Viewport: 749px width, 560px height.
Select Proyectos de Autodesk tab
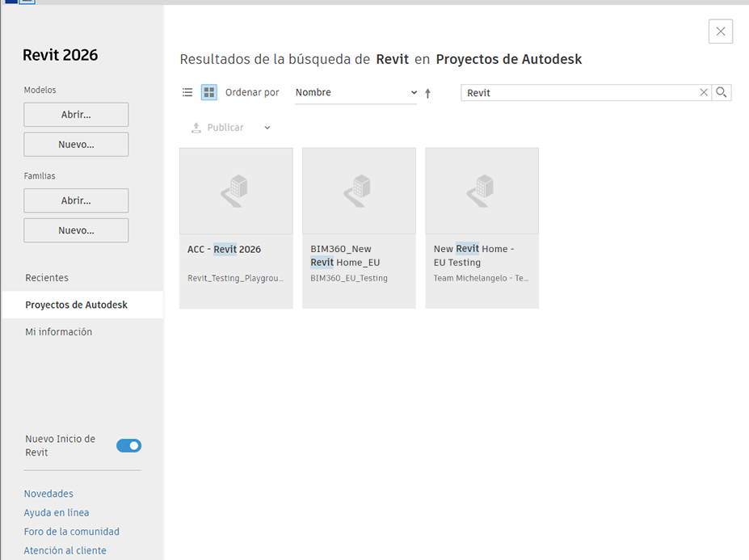(x=76, y=305)
